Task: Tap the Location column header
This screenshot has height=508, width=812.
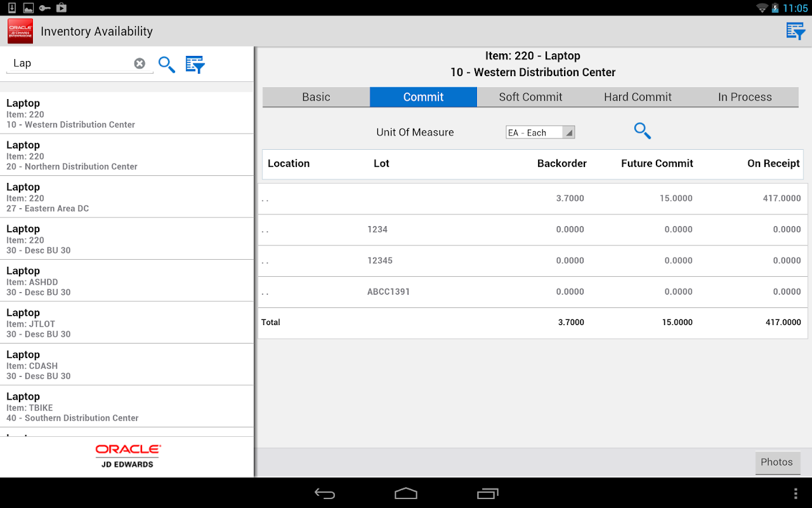Action: click(289, 164)
